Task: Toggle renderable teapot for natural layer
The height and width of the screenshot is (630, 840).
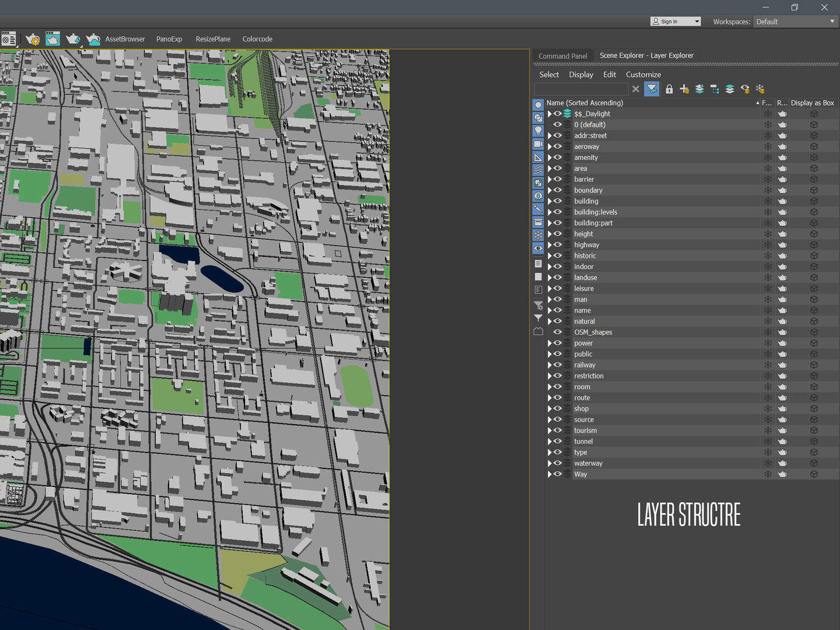Action: pos(782,321)
